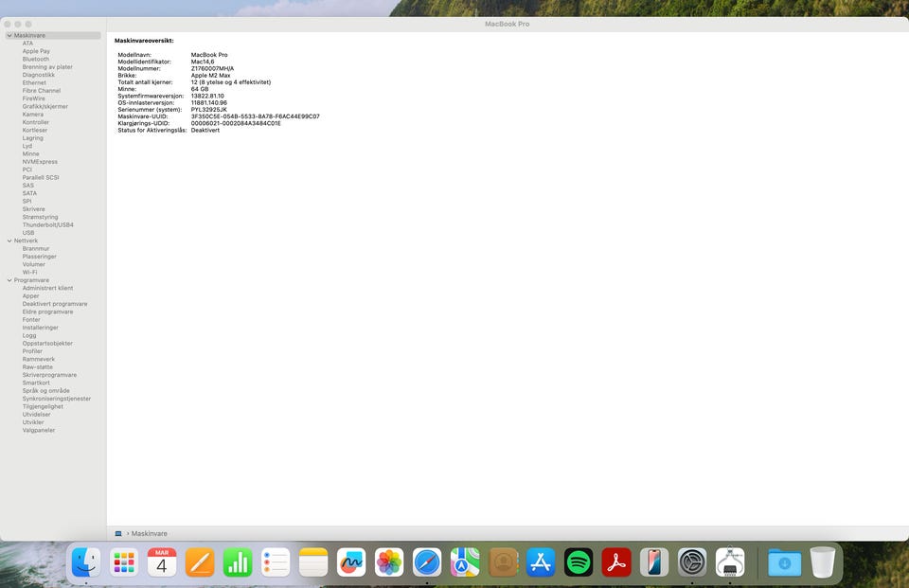909x588 pixels.
Task: Open Installeringer under Programvare
Action: (40, 328)
